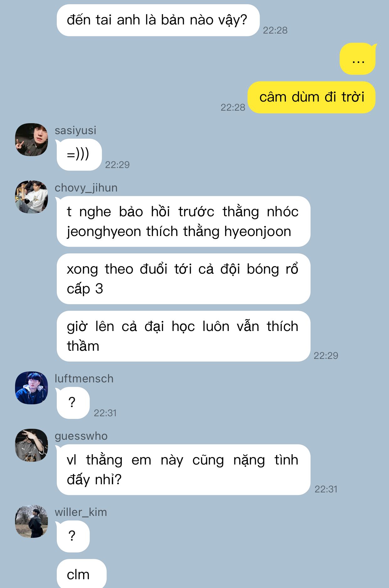Image resolution: width=389 pixels, height=588 pixels.
Task: Select the guesswho username text
Action: tap(81, 436)
